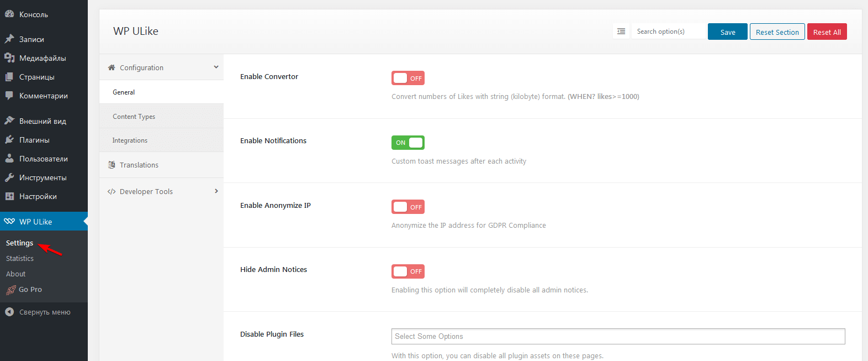Click the Свернуть меню collapse arrow icon
Image resolution: width=868 pixels, height=361 pixels.
coord(9,312)
